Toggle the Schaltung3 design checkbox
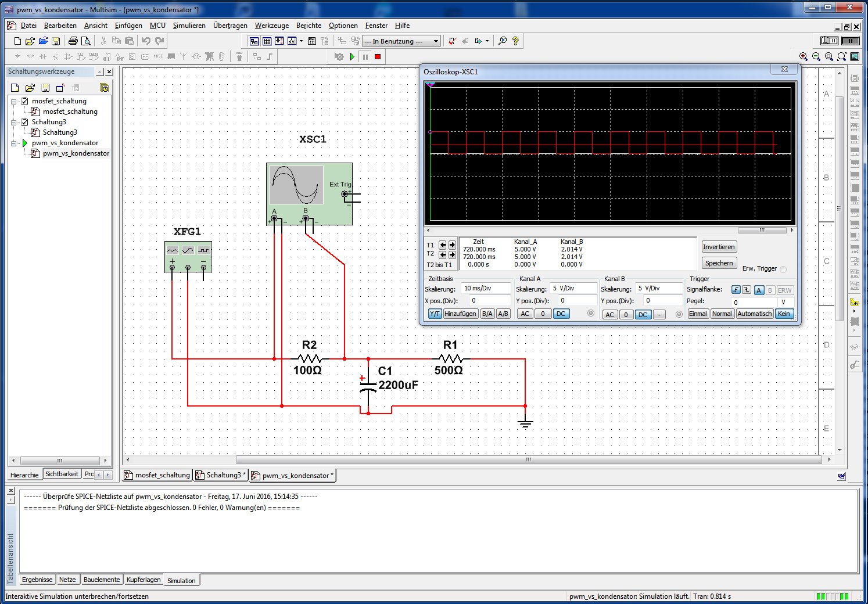Viewport: 868px width, 604px height. [x=24, y=122]
